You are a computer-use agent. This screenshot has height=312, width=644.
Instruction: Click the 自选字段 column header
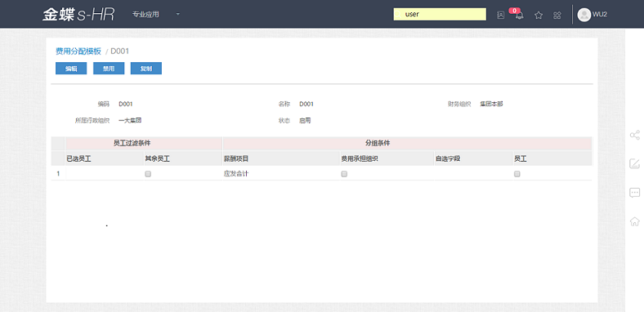[x=473, y=158]
